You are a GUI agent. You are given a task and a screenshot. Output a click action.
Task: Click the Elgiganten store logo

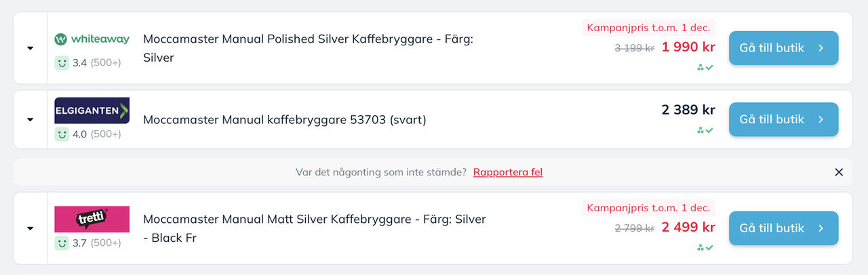coord(92,110)
